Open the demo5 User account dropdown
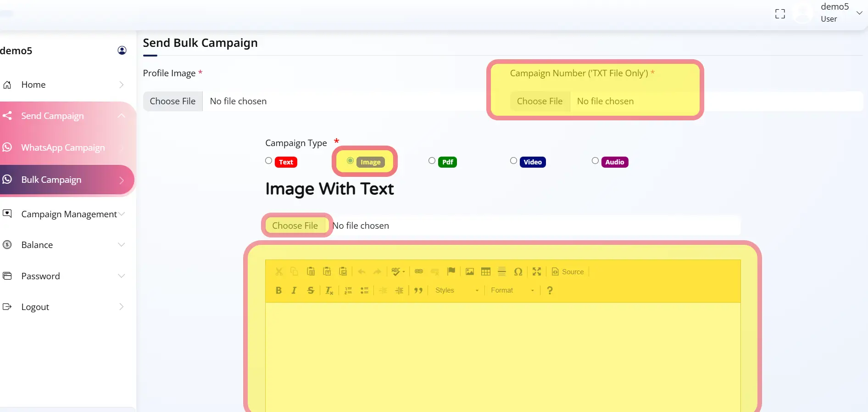Image resolution: width=868 pixels, height=412 pixels. click(842, 12)
